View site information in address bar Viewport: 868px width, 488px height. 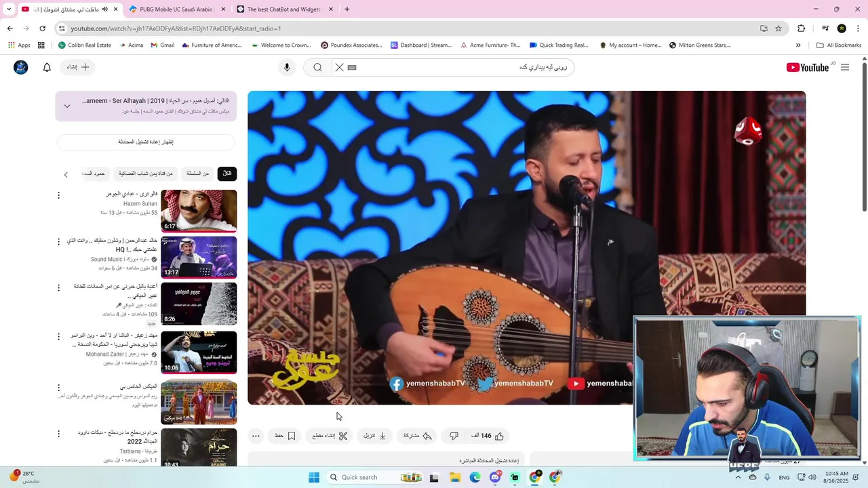pyautogui.click(x=62, y=28)
